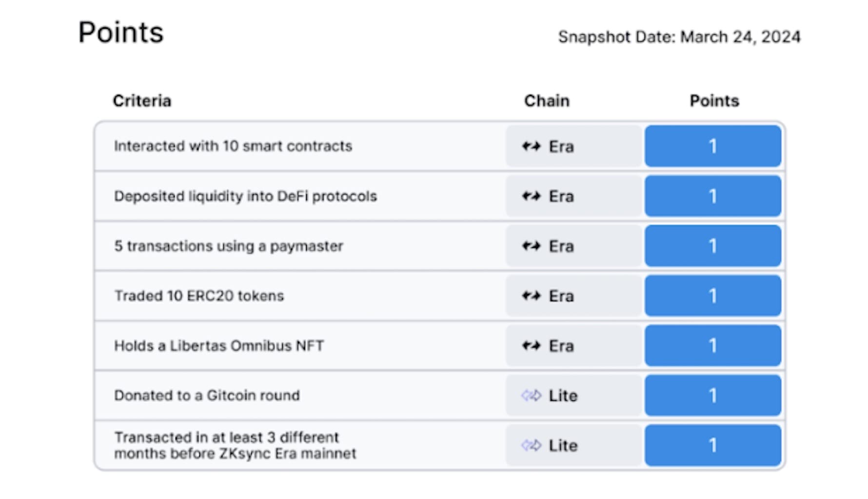Screen dimensions: 868x499
Task: Click 'Interacted with 10 smart contracts' text
Action: [x=233, y=146]
